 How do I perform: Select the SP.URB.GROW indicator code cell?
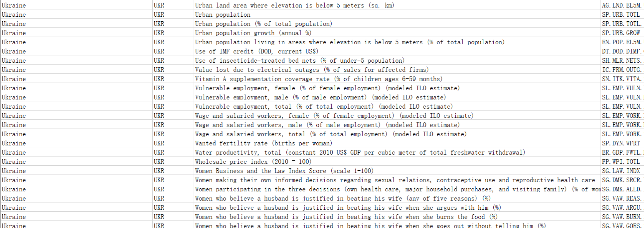[x=621, y=33]
